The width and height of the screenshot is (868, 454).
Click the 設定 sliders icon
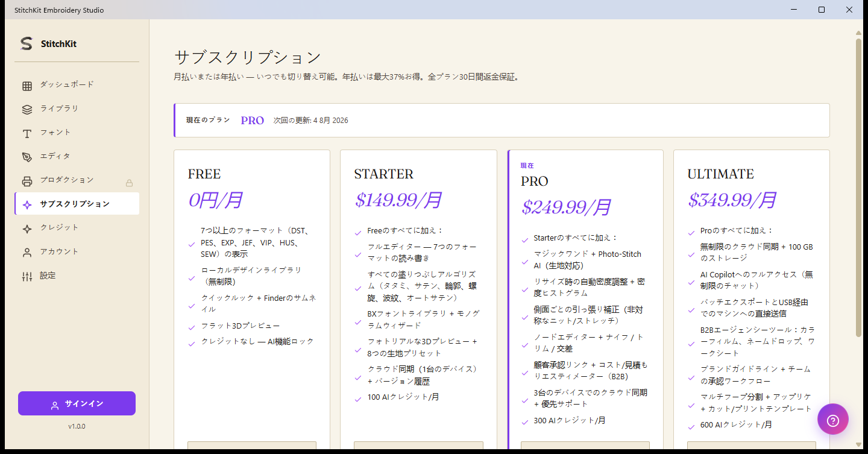(x=27, y=277)
